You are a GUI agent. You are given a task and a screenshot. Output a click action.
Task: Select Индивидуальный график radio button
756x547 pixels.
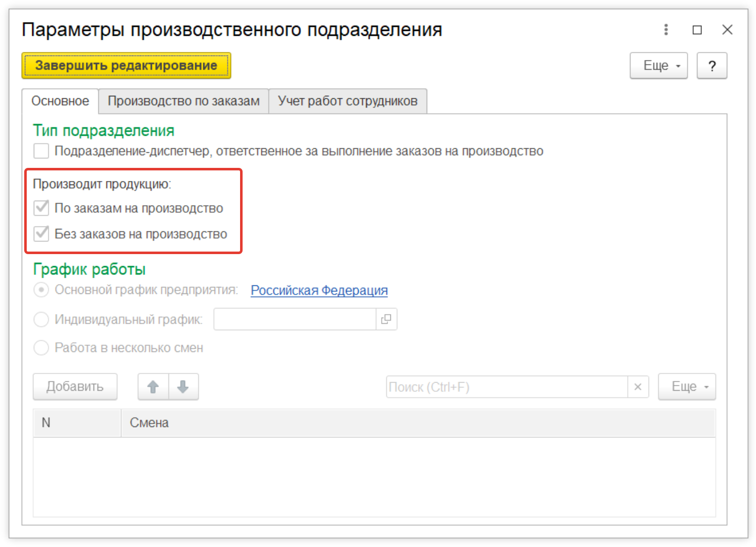[41, 319]
